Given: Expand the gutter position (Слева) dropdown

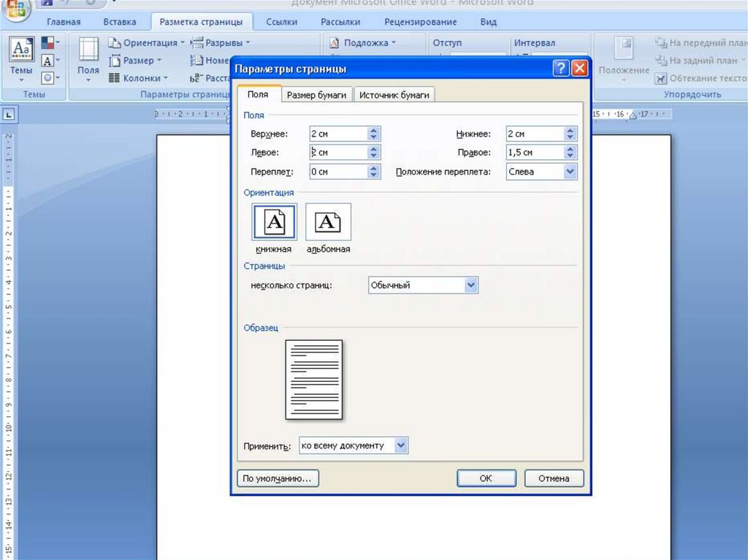Looking at the screenshot, I should click(570, 172).
